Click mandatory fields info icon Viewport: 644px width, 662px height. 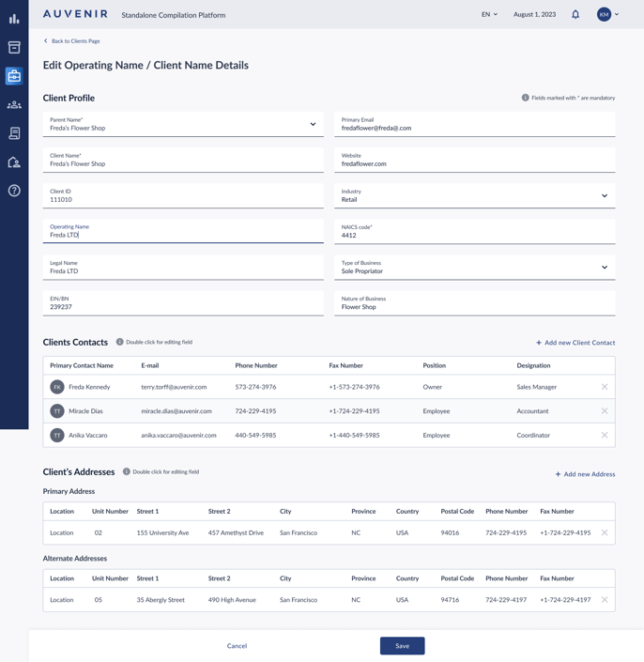525,98
